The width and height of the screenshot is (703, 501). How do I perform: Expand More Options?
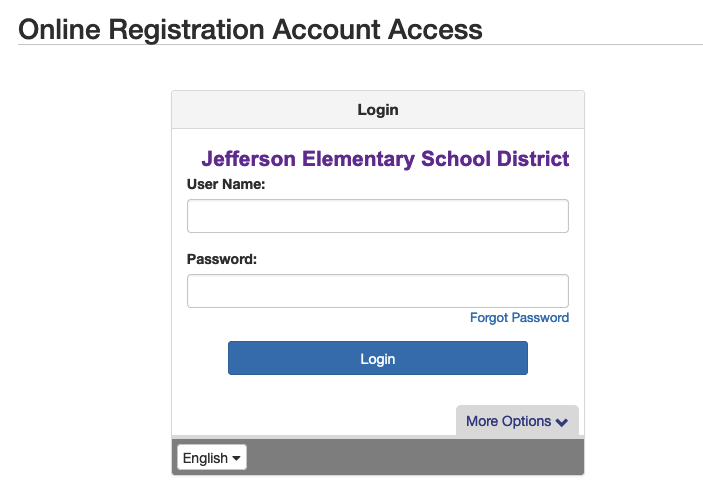508,421
